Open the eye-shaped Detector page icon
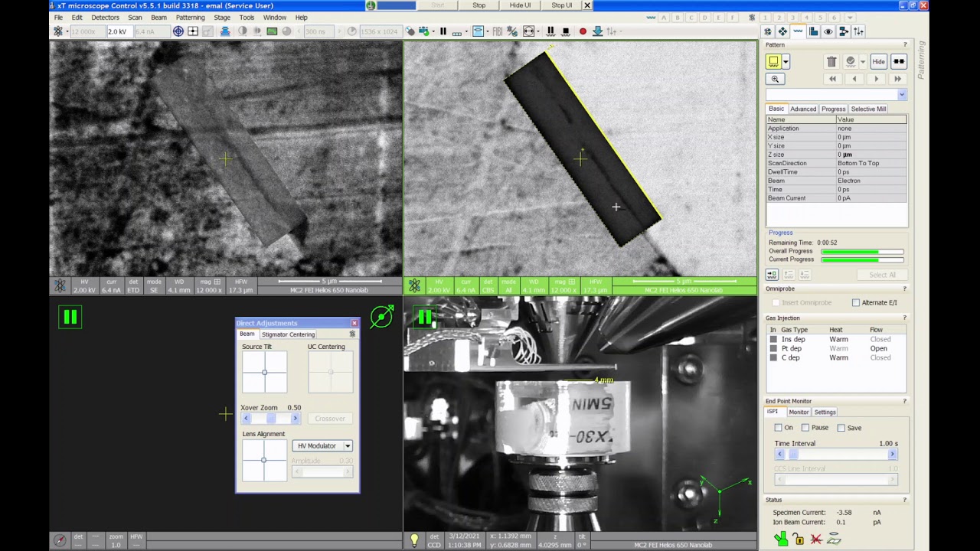The image size is (980, 551). 828,31
